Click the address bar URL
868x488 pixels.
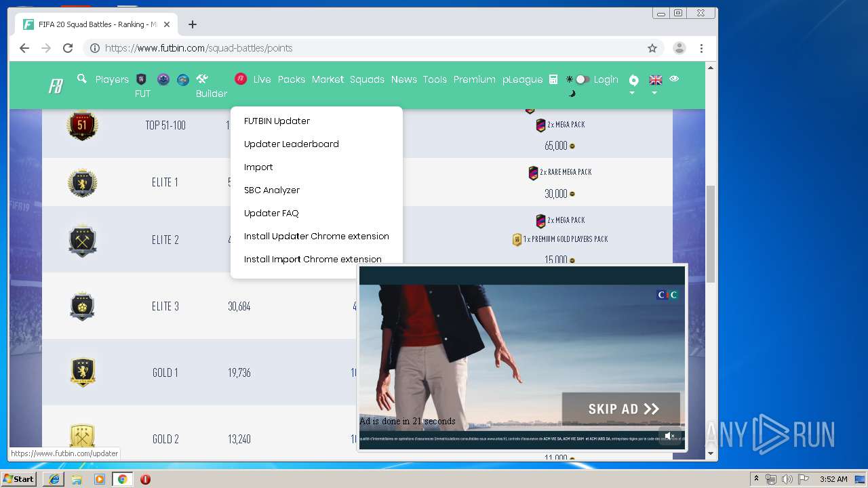click(x=199, y=48)
